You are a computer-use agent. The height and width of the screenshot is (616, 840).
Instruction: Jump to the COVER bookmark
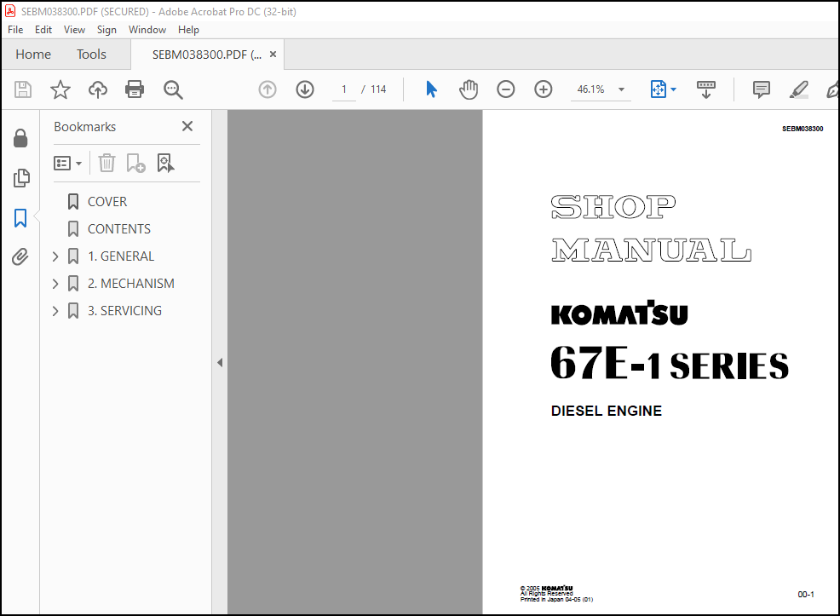(107, 202)
